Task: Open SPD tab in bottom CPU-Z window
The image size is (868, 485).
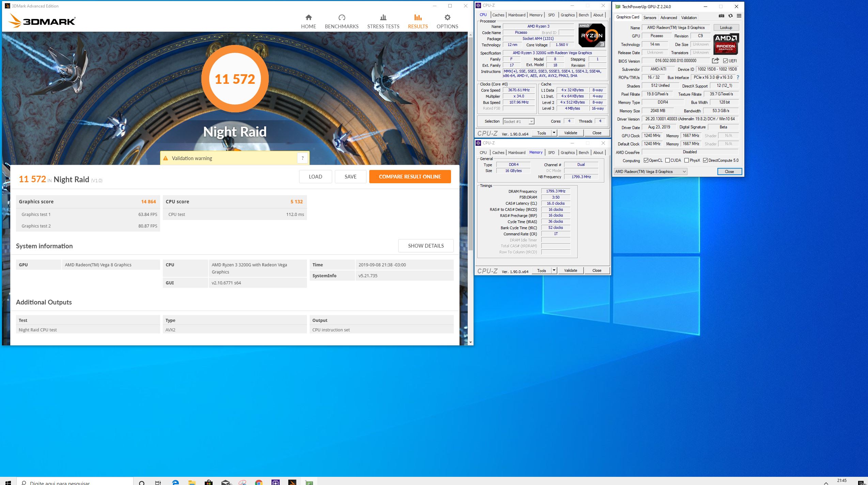Action: tap(551, 153)
